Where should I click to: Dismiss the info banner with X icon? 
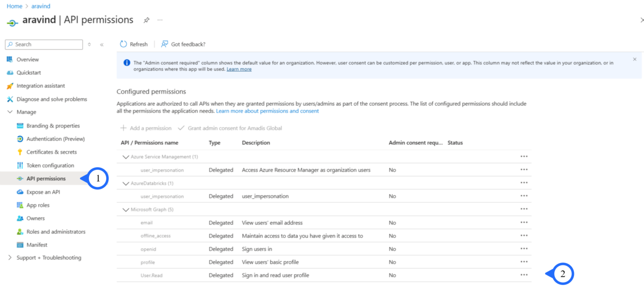click(x=635, y=59)
